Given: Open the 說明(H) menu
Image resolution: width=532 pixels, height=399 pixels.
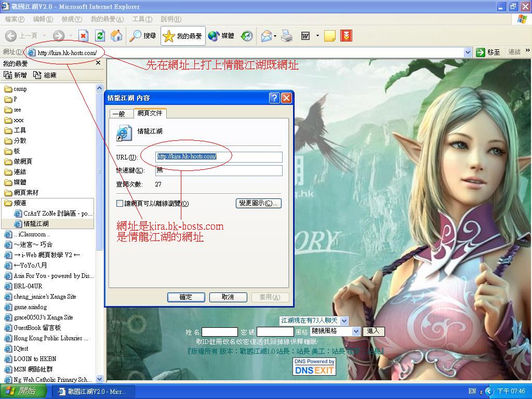Looking at the screenshot, I should [x=171, y=19].
